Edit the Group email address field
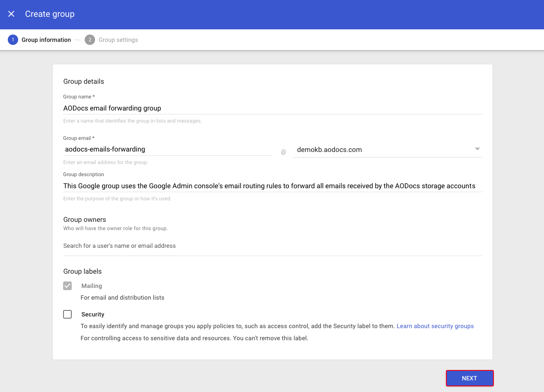The image size is (544, 392). (168, 149)
